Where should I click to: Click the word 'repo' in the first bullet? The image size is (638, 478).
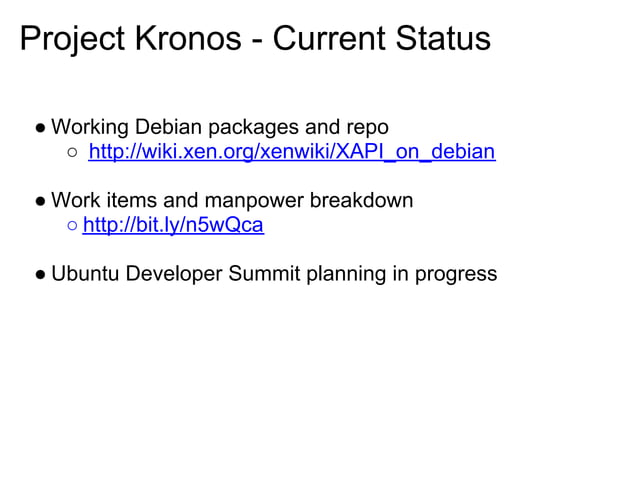click(367, 129)
